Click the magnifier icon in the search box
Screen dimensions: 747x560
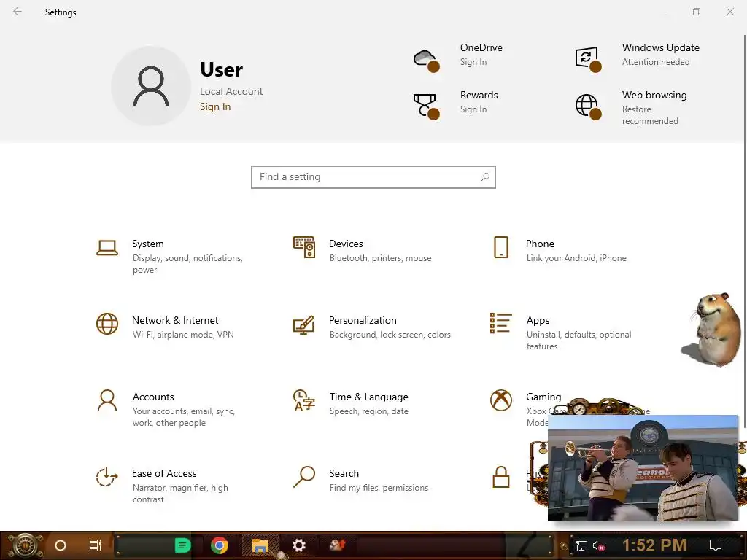coord(485,177)
